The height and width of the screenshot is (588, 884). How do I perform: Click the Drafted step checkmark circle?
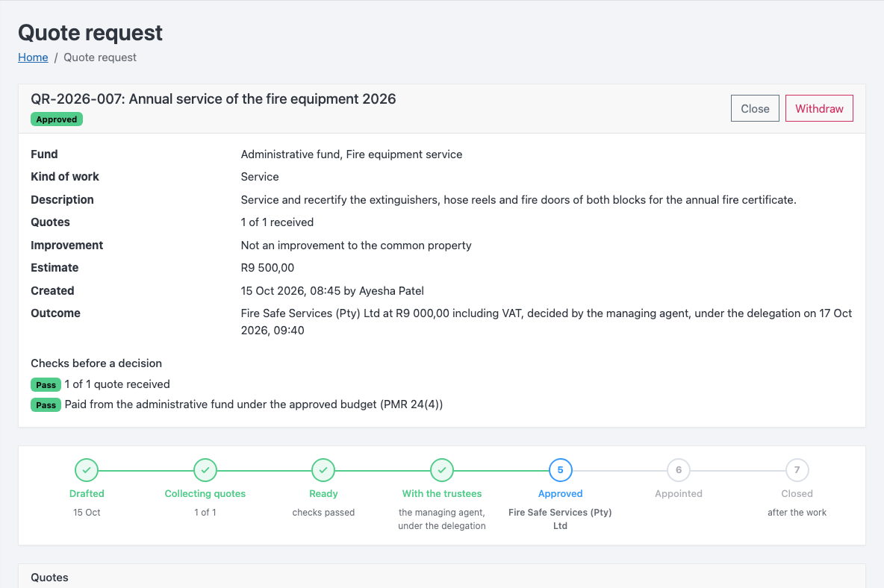click(87, 469)
